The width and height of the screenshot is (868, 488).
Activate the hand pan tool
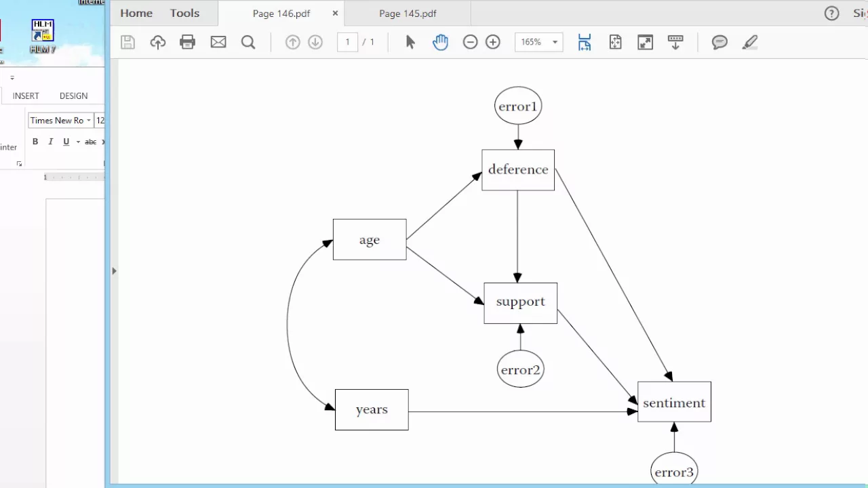point(440,42)
